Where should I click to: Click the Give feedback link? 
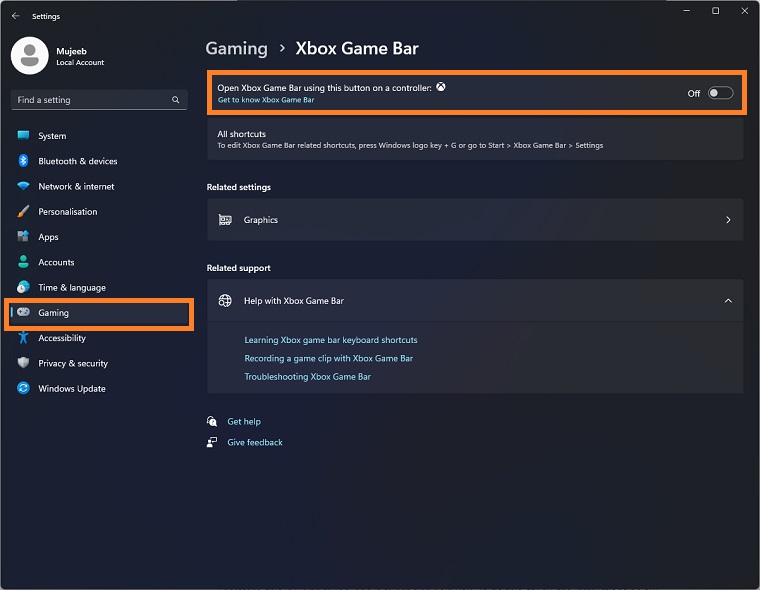(x=255, y=442)
